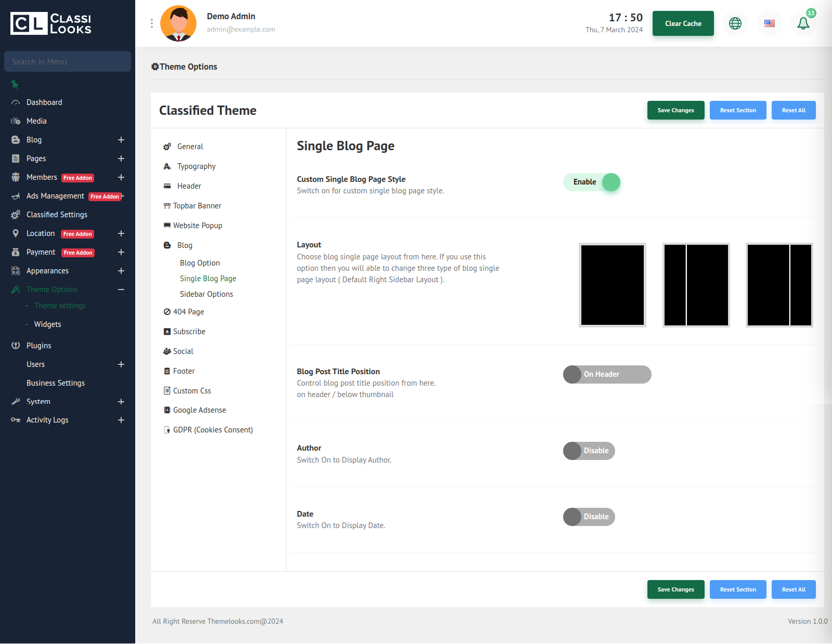The width and height of the screenshot is (832, 644).
Task: Open the Typography options section
Action: tap(196, 166)
